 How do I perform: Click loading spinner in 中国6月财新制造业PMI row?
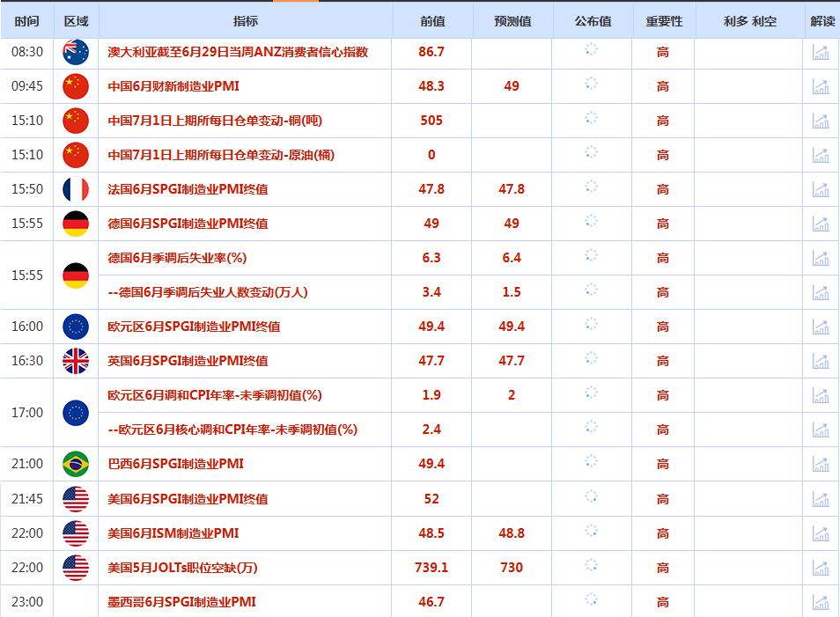click(591, 84)
